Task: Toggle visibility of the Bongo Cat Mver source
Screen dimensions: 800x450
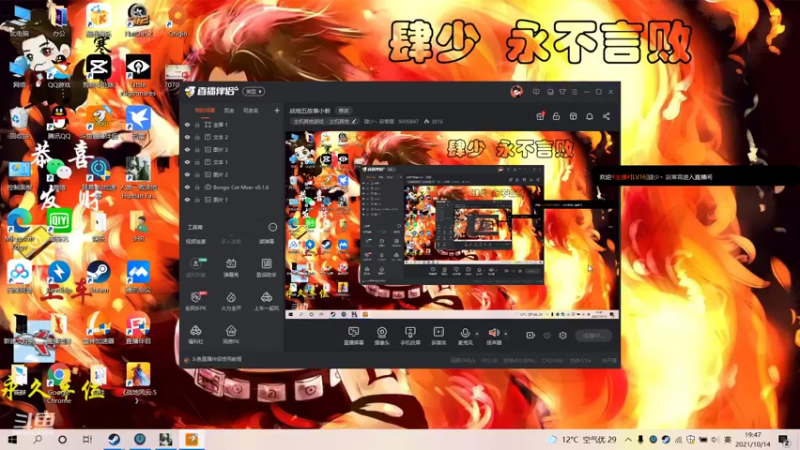Action: tap(187, 187)
